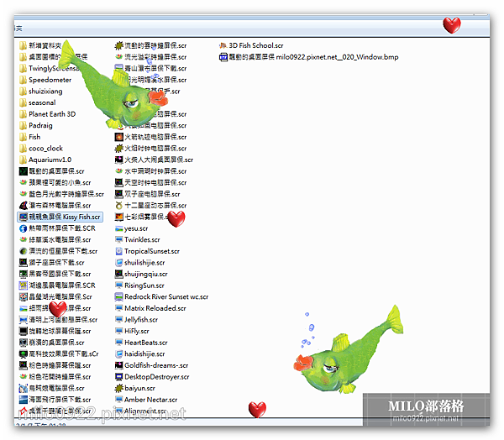
Task: Select the 双子座电脑屏保.scr file name
Action: coord(152,194)
